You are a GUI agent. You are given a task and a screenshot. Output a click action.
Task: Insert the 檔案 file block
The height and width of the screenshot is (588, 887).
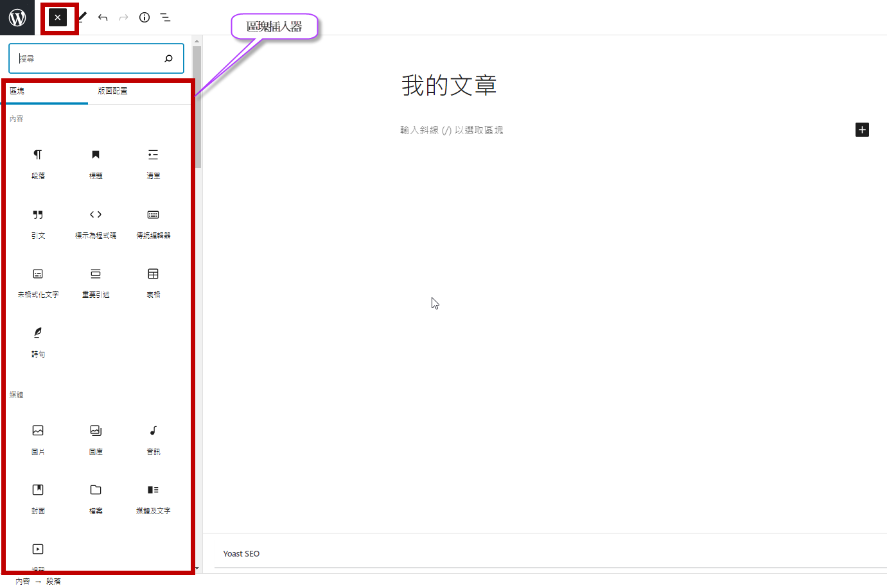point(96,497)
